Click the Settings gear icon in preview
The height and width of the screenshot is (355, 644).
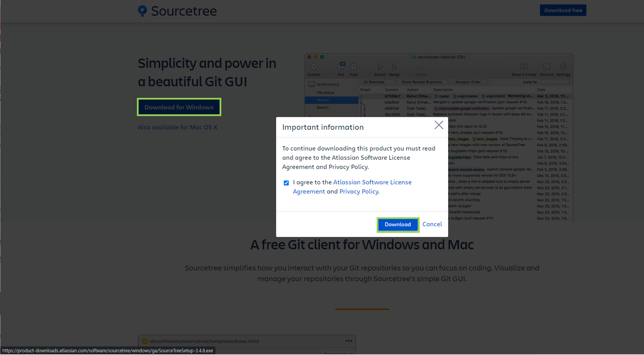[563, 67]
